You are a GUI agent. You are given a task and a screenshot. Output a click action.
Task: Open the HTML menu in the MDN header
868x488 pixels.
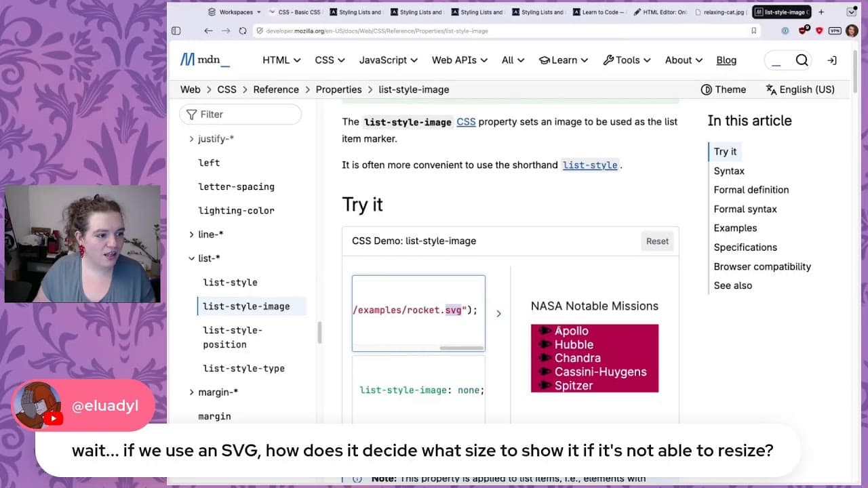click(281, 60)
